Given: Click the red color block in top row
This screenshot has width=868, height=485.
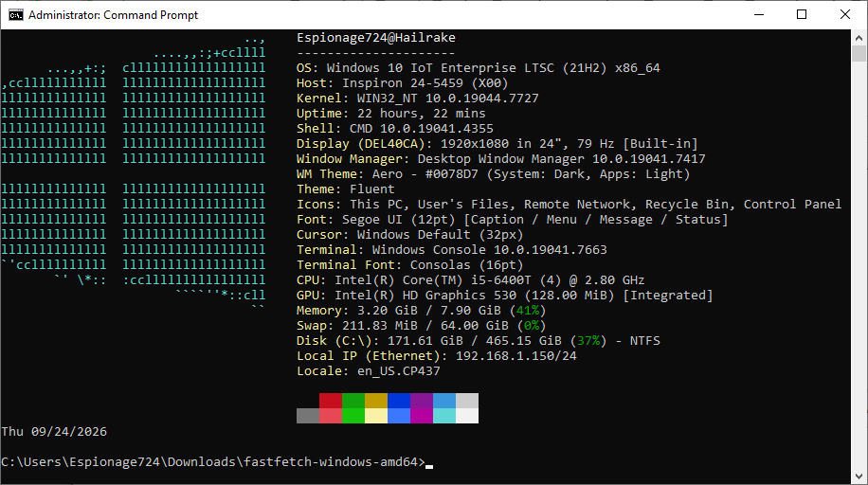Looking at the screenshot, I should pyautogui.click(x=331, y=401).
